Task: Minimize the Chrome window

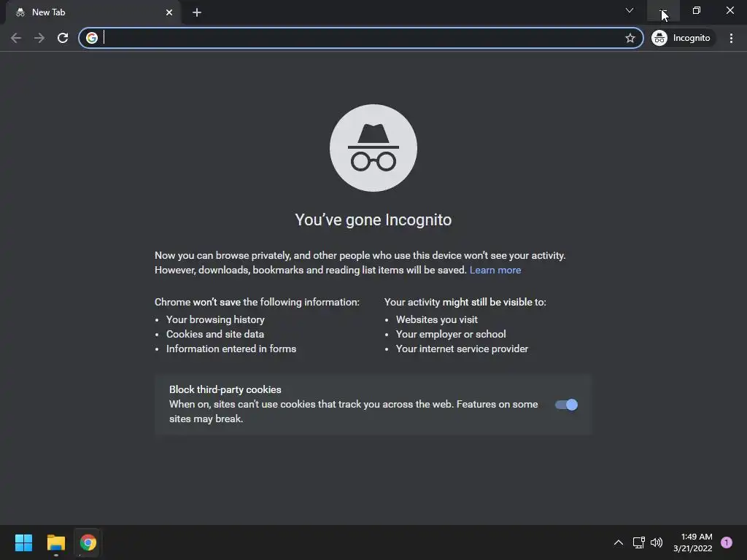Action: tap(663, 10)
